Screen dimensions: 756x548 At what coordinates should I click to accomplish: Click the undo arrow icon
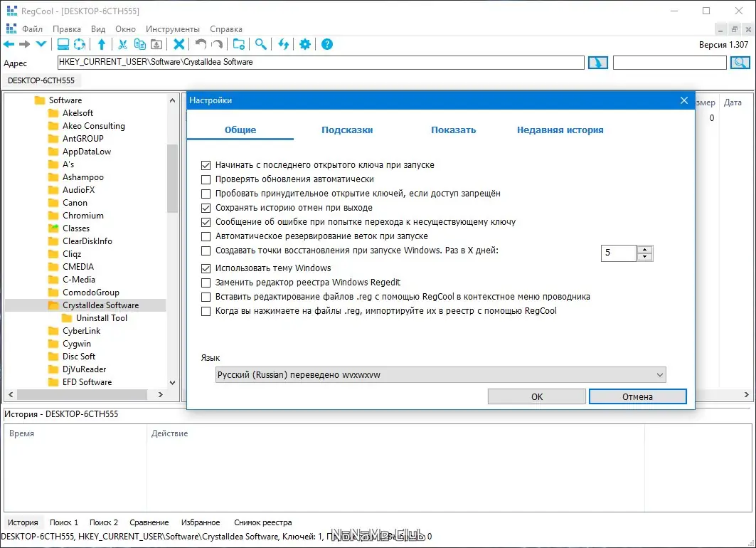point(201,44)
